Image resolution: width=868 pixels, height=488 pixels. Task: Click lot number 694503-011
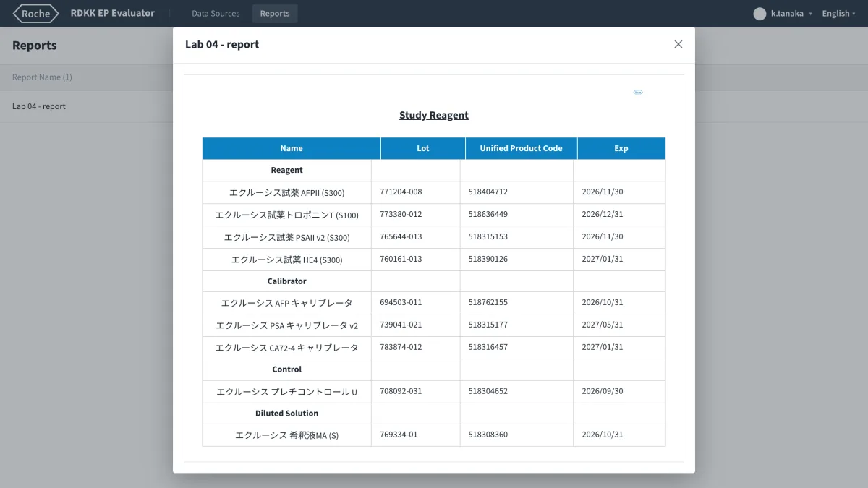[401, 303]
